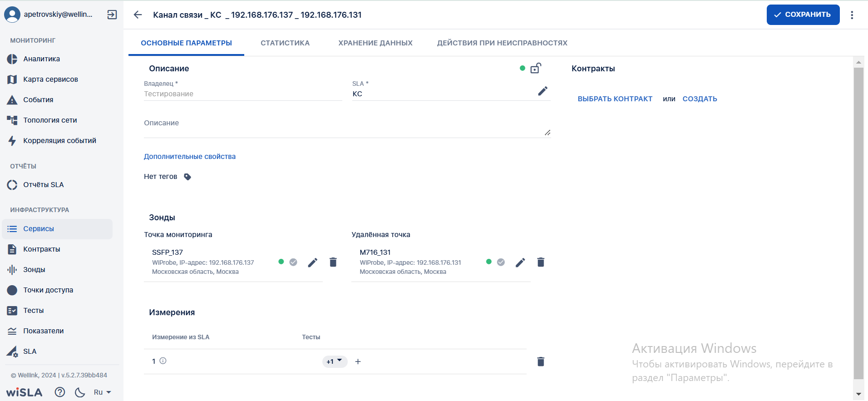Screen dimensions: 868x401
Task: Edit SLA with the pencil icon
Action: point(542,91)
